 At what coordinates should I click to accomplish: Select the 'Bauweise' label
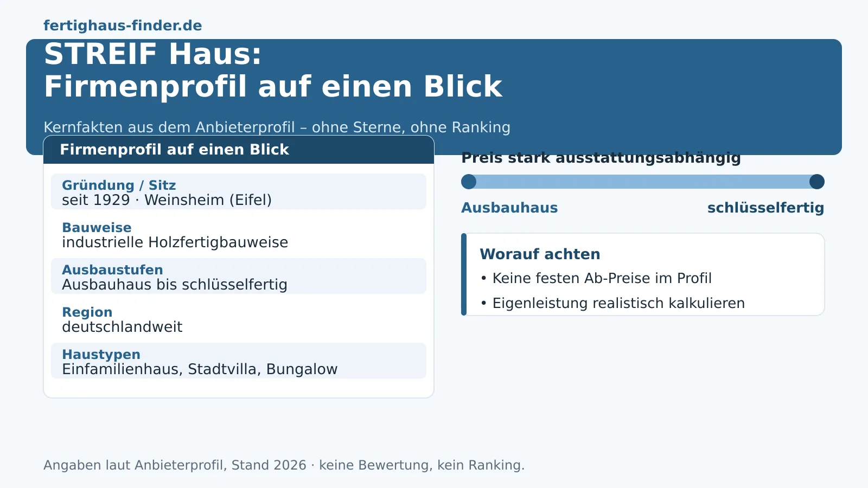click(x=97, y=228)
